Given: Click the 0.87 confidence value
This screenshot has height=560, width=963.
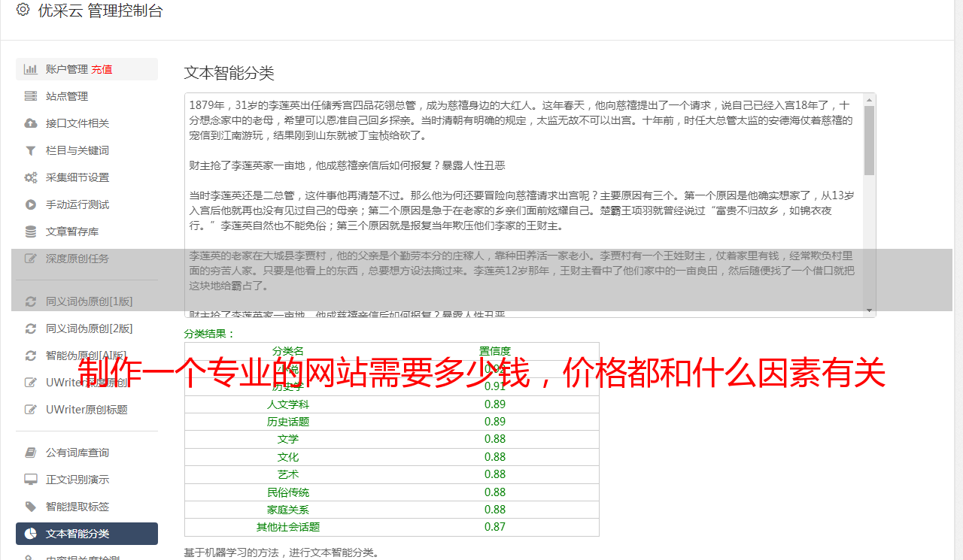Looking at the screenshot, I should pyautogui.click(x=495, y=527).
